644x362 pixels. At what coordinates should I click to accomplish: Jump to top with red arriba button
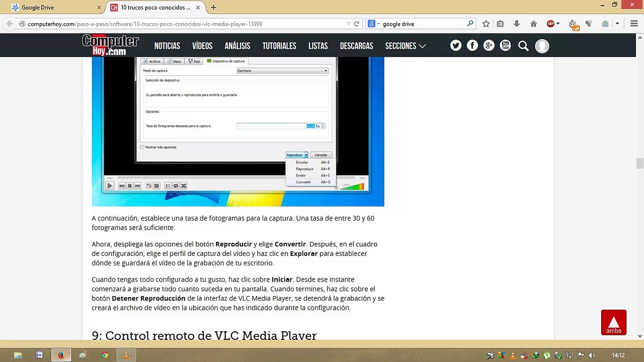point(614,322)
